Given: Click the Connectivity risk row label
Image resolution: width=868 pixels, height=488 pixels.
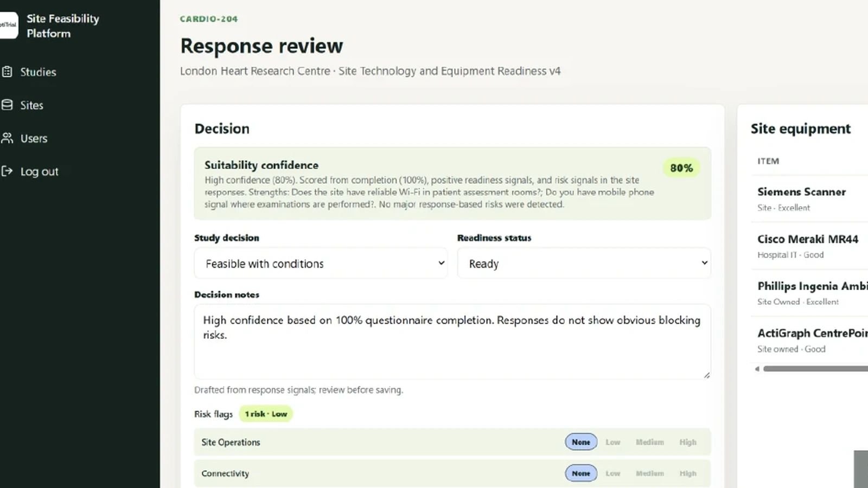Looking at the screenshot, I should (x=225, y=473).
